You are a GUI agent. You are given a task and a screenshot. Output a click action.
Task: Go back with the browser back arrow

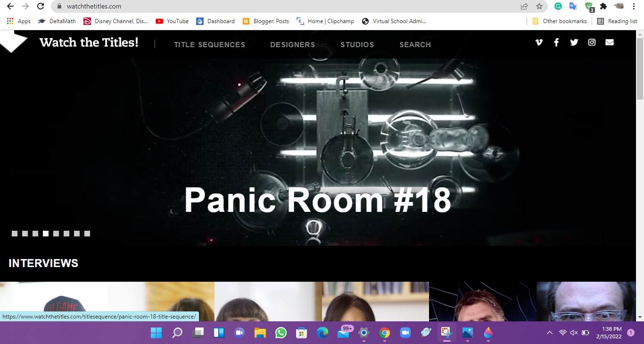coord(10,7)
